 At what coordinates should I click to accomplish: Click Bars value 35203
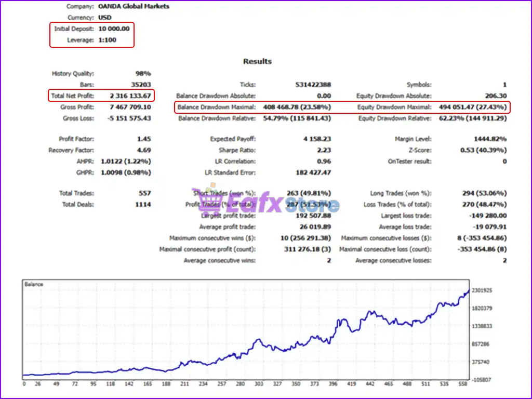(141, 85)
